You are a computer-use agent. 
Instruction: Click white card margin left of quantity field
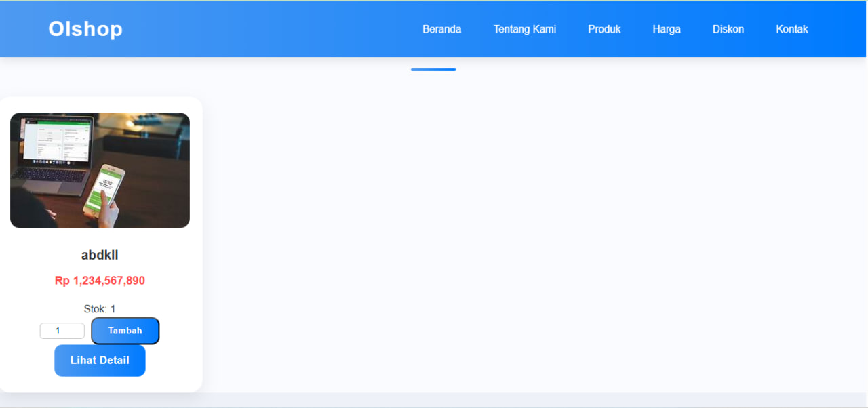19,331
